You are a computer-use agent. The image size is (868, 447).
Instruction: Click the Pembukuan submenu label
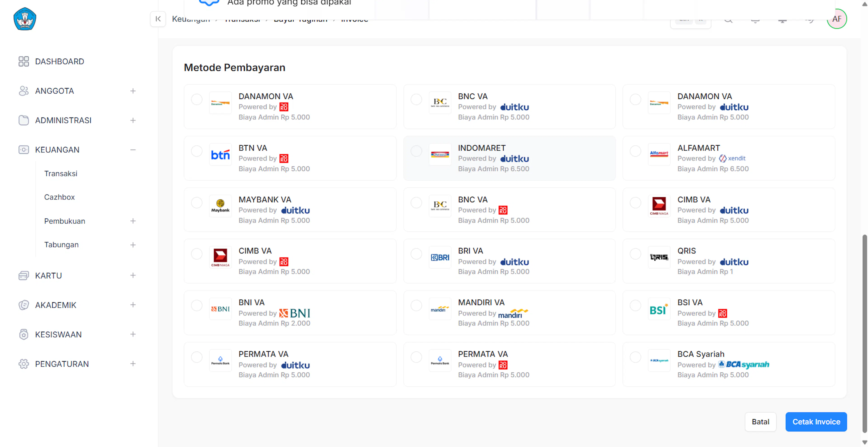65,221
